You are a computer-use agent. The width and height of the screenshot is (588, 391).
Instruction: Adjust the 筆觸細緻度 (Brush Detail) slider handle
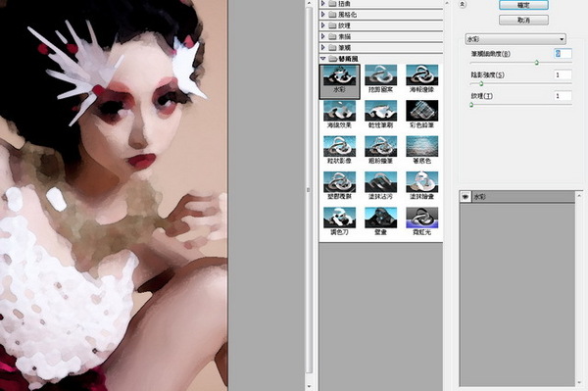pyautogui.click(x=537, y=63)
